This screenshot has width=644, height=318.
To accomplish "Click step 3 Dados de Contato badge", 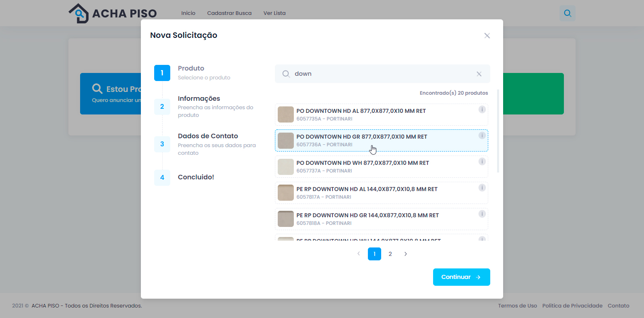I will tap(162, 144).
